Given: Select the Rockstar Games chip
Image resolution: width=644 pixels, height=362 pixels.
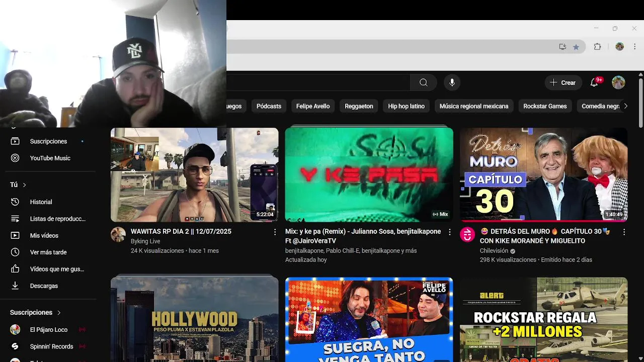Looking at the screenshot, I should 545,106.
